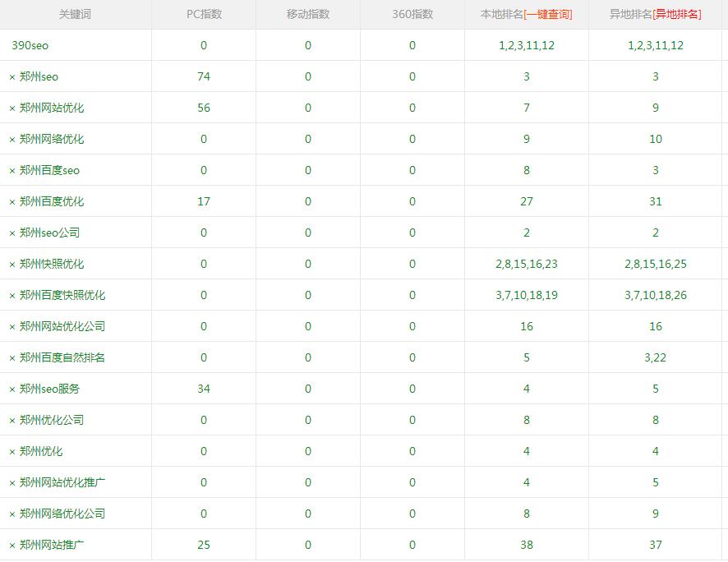Remove the 郑州优化 keyword with ×
Image resolution: width=728 pixels, height=562 pixels.
tap(12, 452)
